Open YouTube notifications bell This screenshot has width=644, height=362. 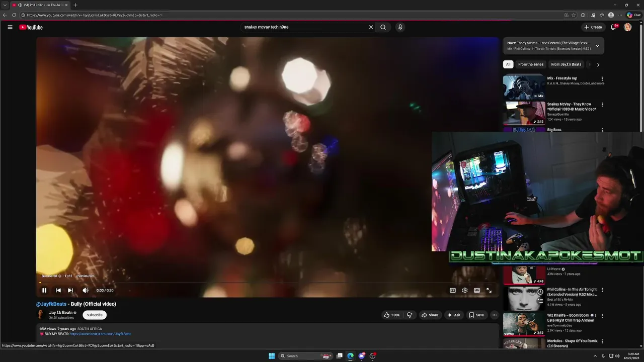coord(613,27)
